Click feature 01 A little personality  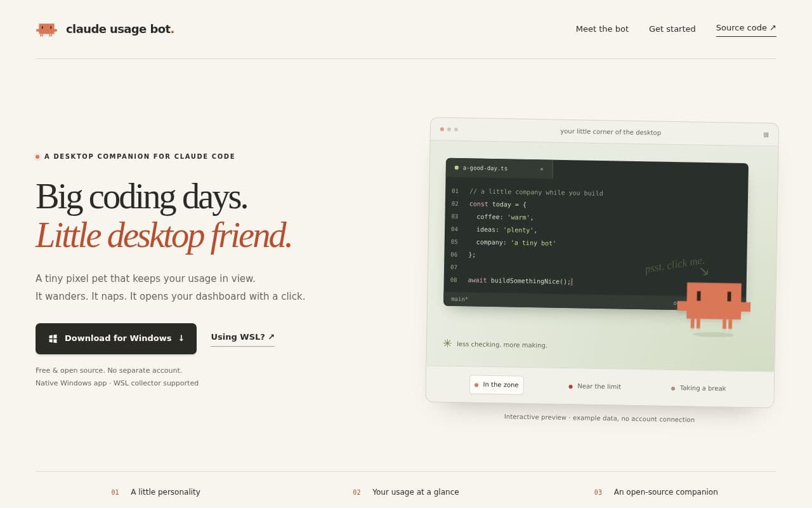156,492
